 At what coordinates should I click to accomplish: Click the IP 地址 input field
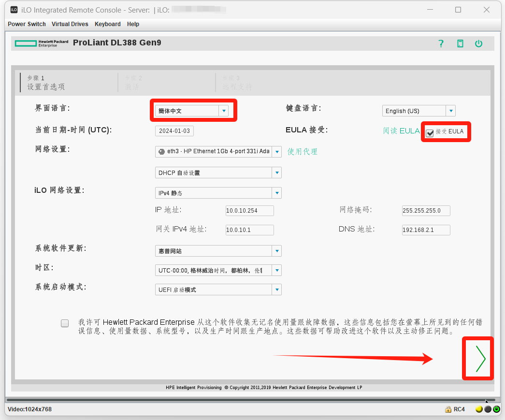pyautogui.click(x=249, y=210)
